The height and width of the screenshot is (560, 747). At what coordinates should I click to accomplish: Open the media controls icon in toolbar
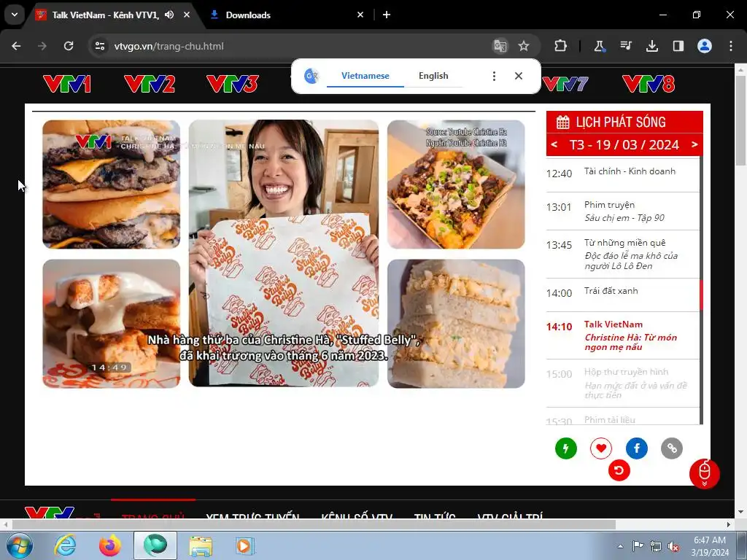[625, 46]
